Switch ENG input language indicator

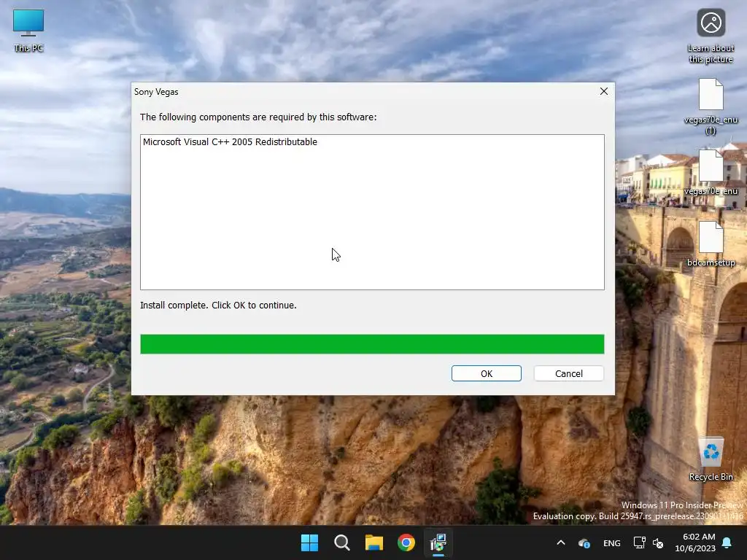tap(612, 542)
